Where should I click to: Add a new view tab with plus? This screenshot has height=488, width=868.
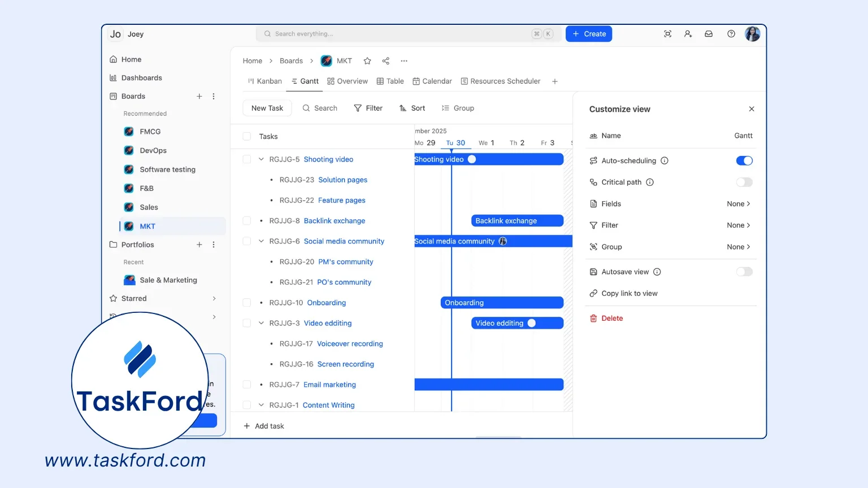click(x=555, y=81)
